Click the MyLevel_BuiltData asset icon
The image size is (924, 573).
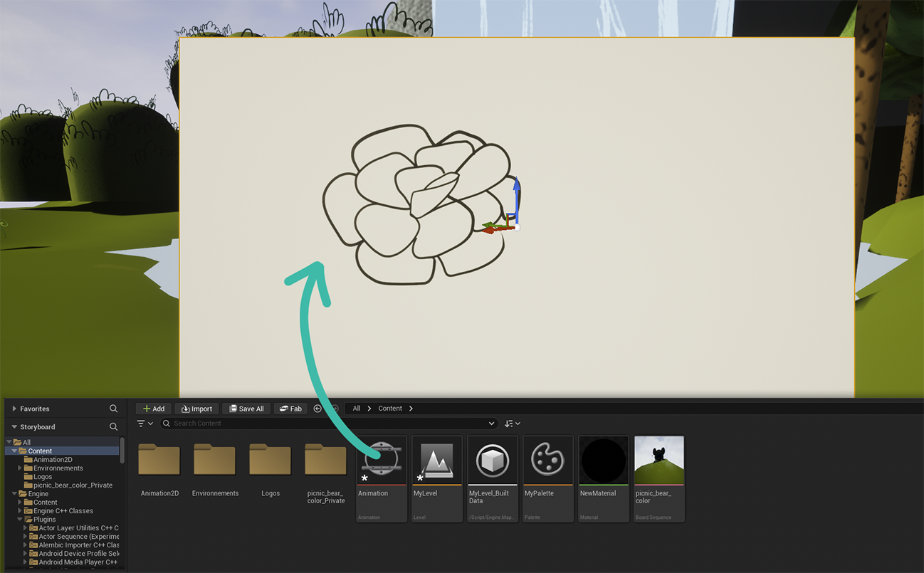coord(492,461)
